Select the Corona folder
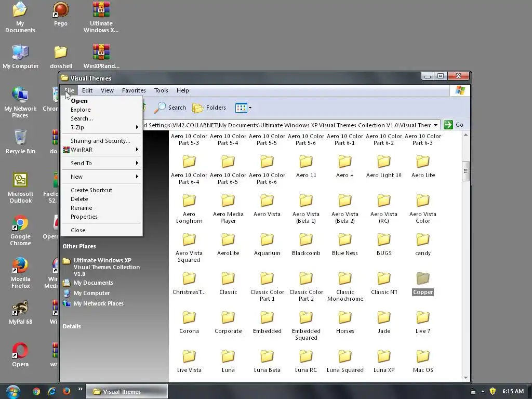The width and height of the screenshot is (532, 399). pos(189,322)
